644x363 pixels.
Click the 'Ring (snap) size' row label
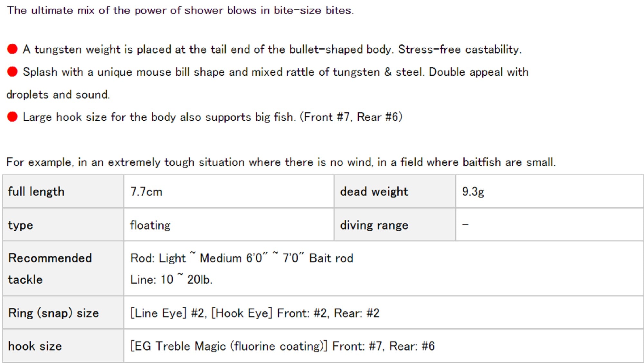pos(53,313)
